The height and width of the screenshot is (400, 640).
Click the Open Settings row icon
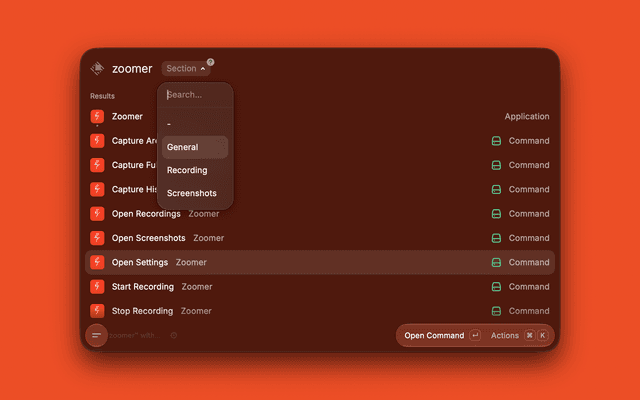[97, 262]
